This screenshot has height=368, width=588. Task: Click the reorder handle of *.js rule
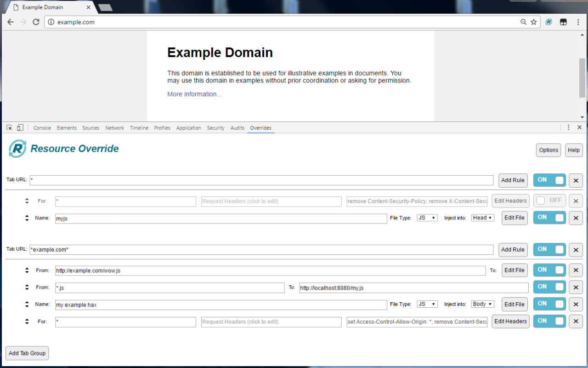[27, 287]
